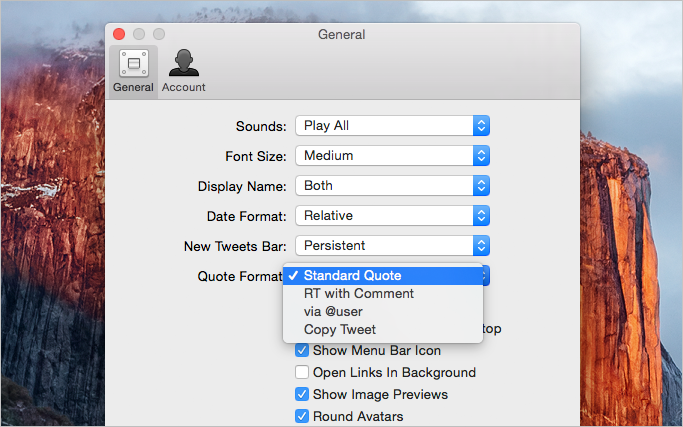Viewport: 683px width, 427px height.
Task: Open the Sounds dropdown showing Play All
Action: 392,125
